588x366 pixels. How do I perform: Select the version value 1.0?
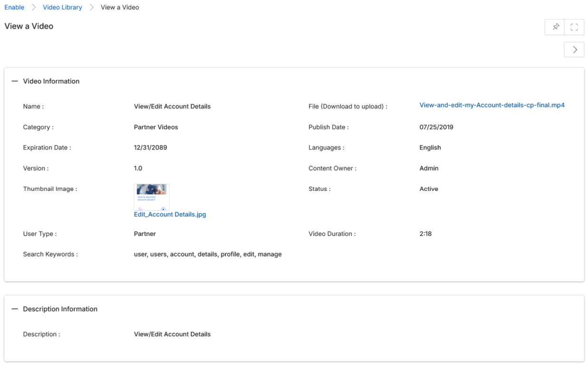click(x=138, y=168)
